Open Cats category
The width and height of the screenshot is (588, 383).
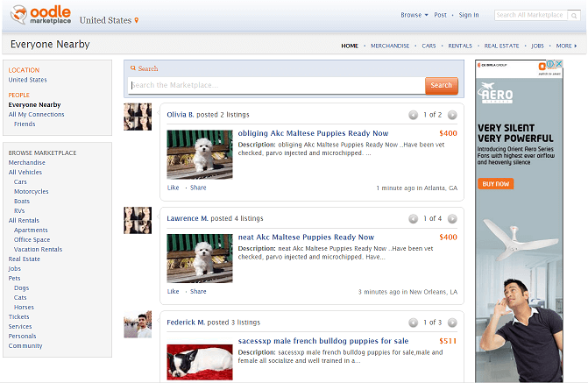(20, 297)
